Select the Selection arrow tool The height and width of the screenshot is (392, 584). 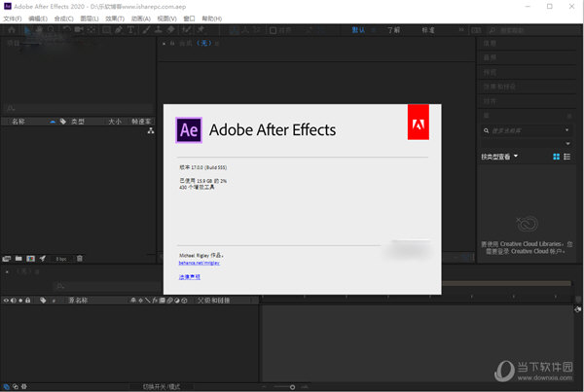27,30
